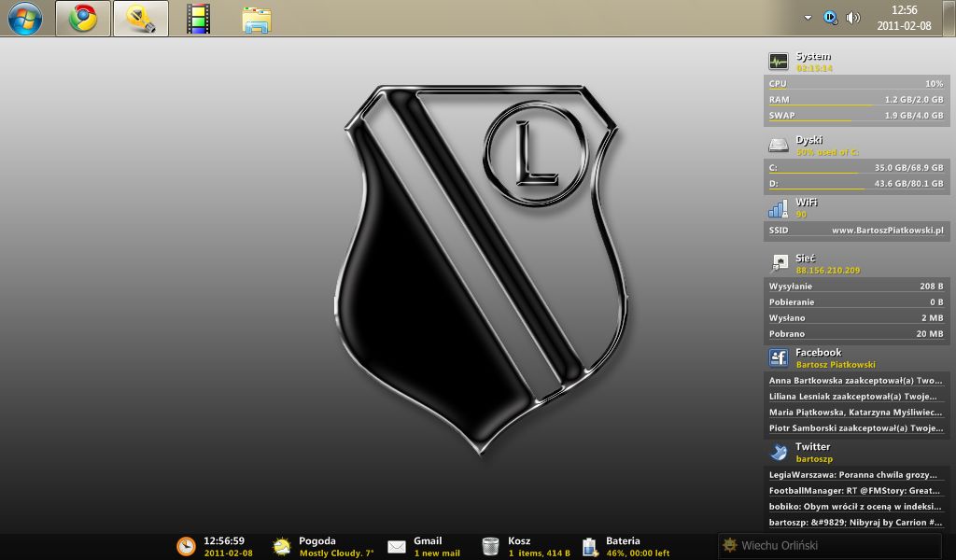
Task: Click the Pobieranie 0 B row
Action: tap(856, 301)
